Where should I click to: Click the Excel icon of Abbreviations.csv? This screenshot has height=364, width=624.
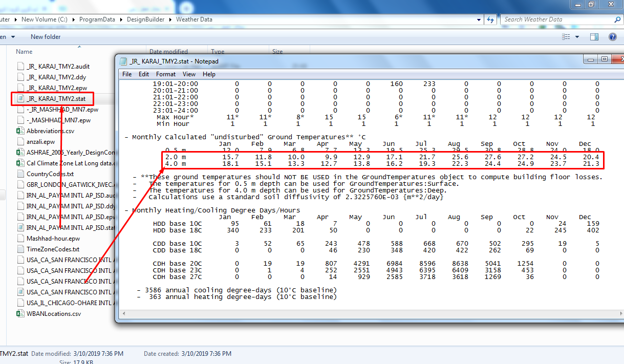(x=20, y=131)
